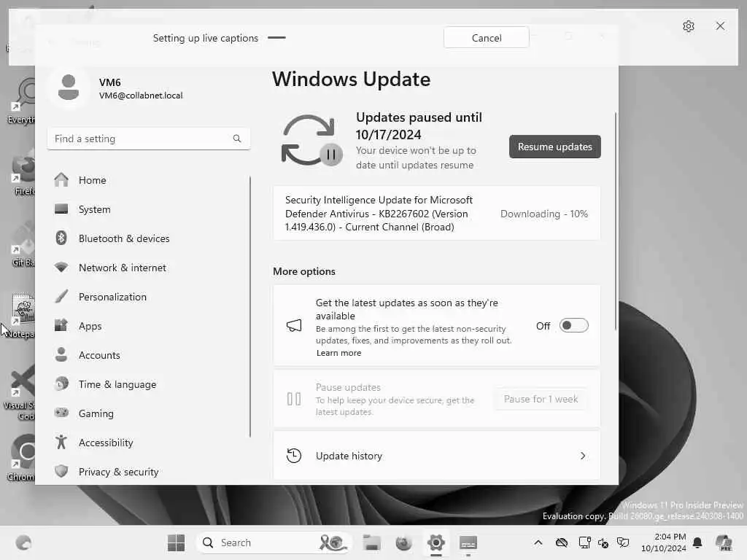Click the Bluetooth icon in sidebar
The image size is (747, 560).
pyautogui.click(x=61, y=238)
